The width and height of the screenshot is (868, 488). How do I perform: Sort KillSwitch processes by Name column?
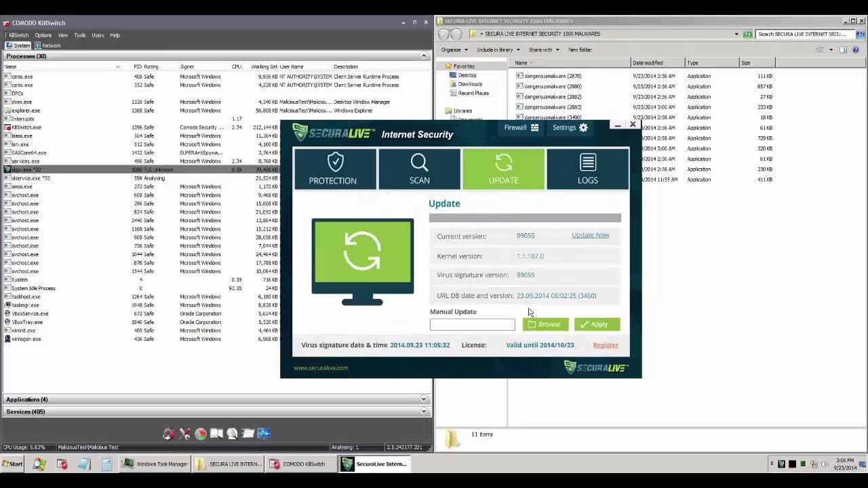point(61,66)
